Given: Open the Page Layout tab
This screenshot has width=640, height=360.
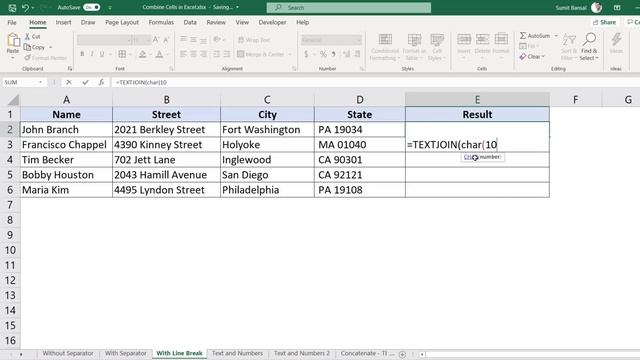Looking at the screenshot, I should (122, 22).
